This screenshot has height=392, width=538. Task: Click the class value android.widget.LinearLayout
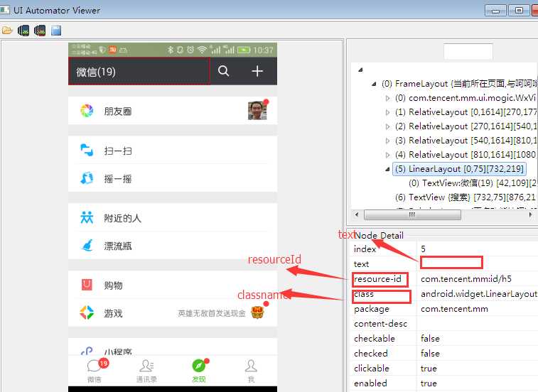[x=478, y=294]
